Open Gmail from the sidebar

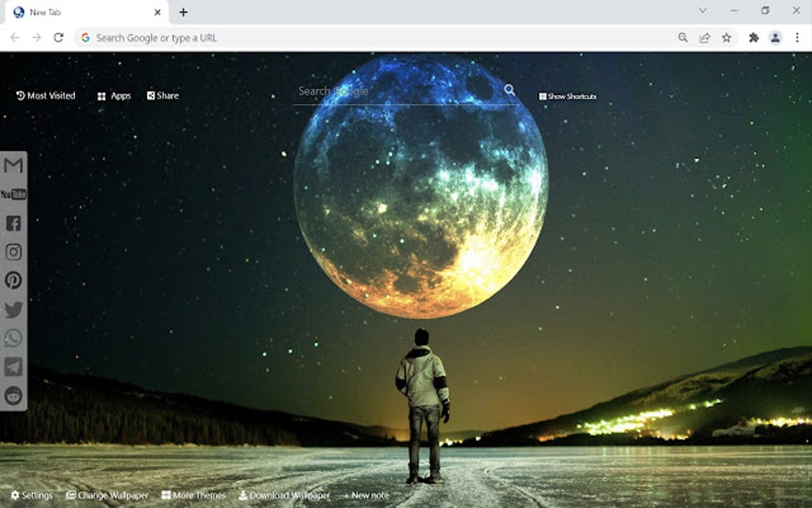(x=12, y=166)
